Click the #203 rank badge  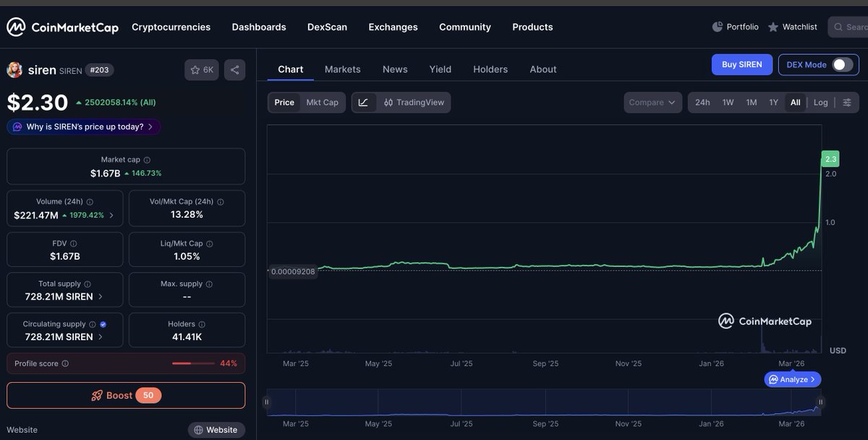[x=99, y=70]
